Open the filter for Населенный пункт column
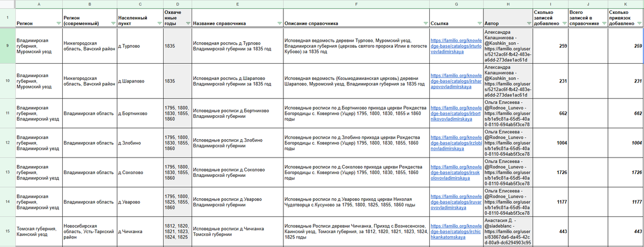 158,24
